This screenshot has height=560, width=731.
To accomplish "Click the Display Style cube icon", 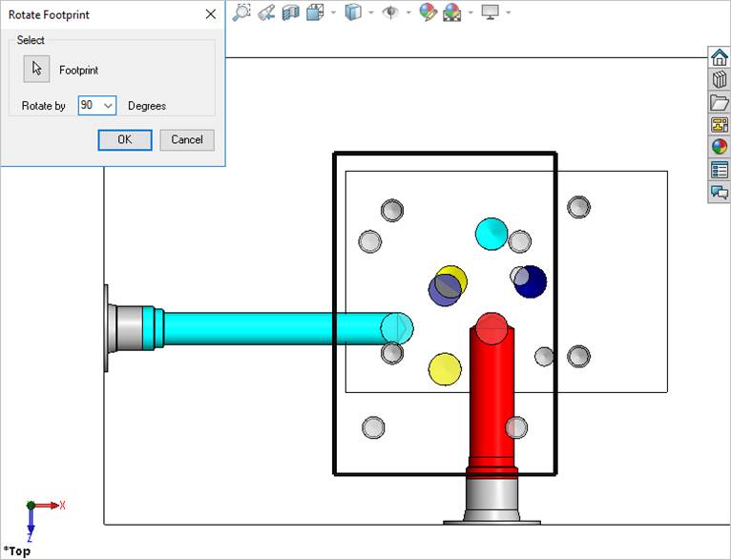I will tap(353, 12).
